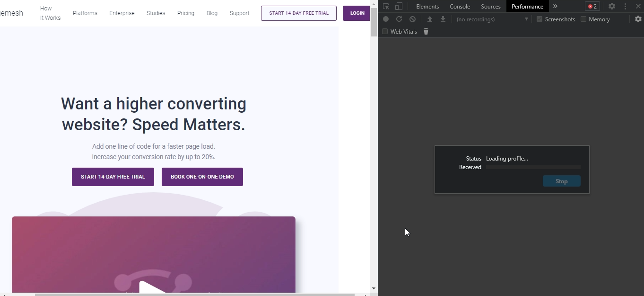Toggle the device toolbar icon
Screen dimensions: 644x296
[x=399, y=7]
